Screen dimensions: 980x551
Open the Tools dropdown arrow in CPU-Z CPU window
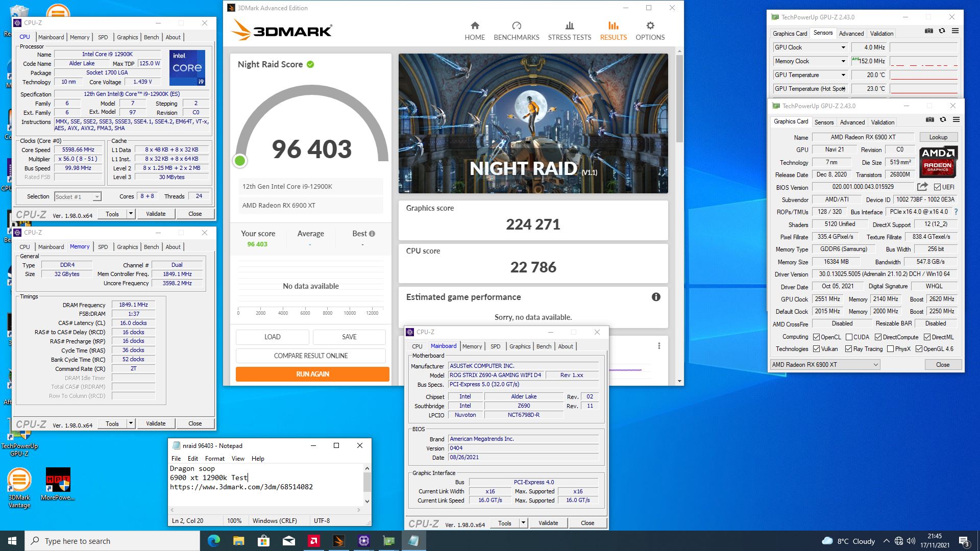pos(131,214)
